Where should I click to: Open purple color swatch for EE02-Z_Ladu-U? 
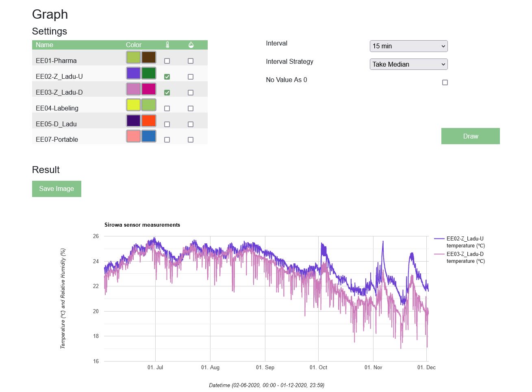coord(133,73)
